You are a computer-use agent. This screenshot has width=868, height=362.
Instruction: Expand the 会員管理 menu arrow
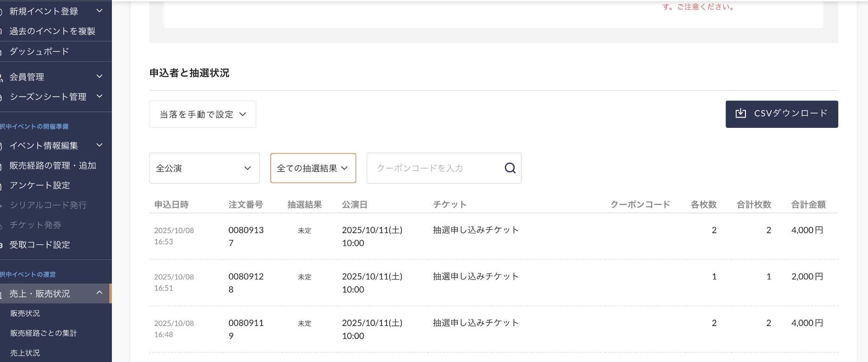point(100,76)
